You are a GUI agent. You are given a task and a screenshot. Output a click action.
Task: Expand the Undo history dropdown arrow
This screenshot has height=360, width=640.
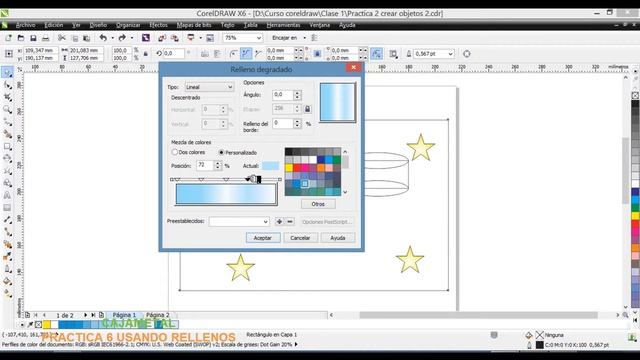click(x=112, y=38)
